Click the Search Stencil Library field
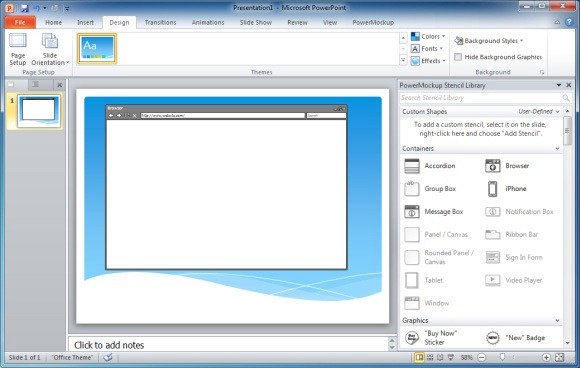 (x=480, y=98)
